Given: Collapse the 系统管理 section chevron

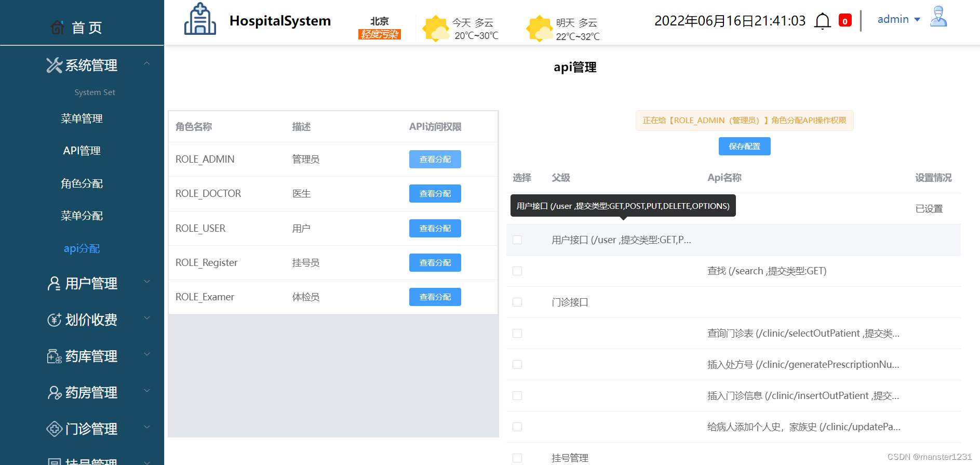Looking at the screenshot, I should (147, 63).
